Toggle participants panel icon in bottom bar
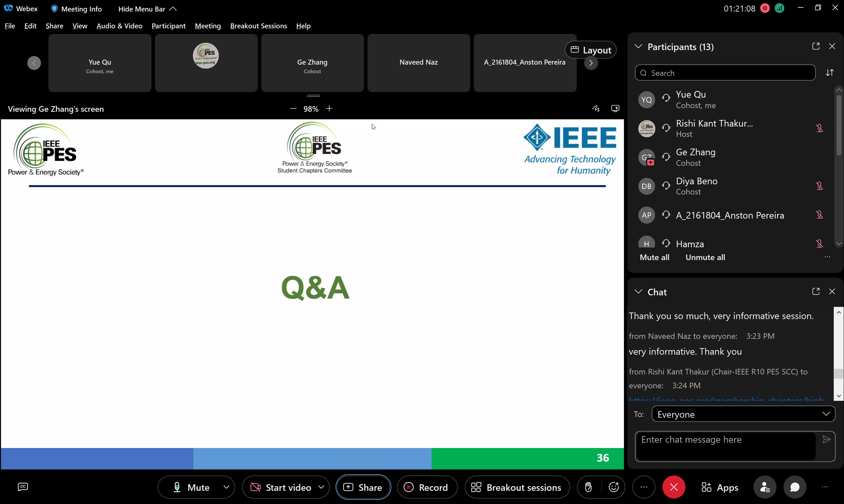 click(765, 487)
